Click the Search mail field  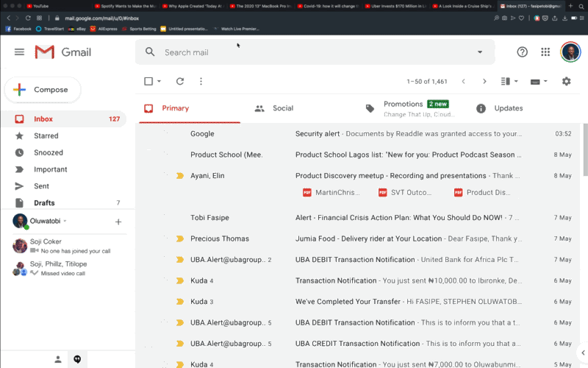point(315,52)
